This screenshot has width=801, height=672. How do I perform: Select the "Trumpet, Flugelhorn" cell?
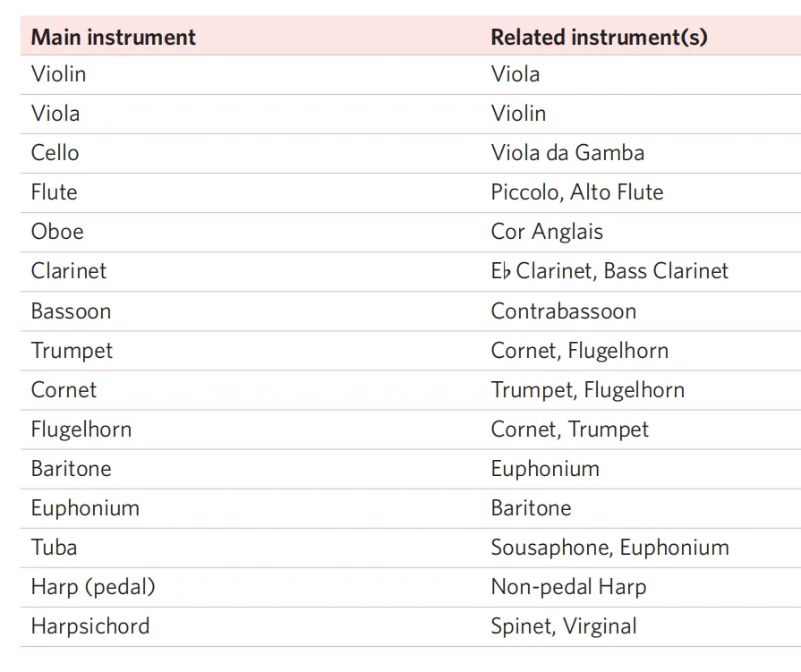pos(587,390)
